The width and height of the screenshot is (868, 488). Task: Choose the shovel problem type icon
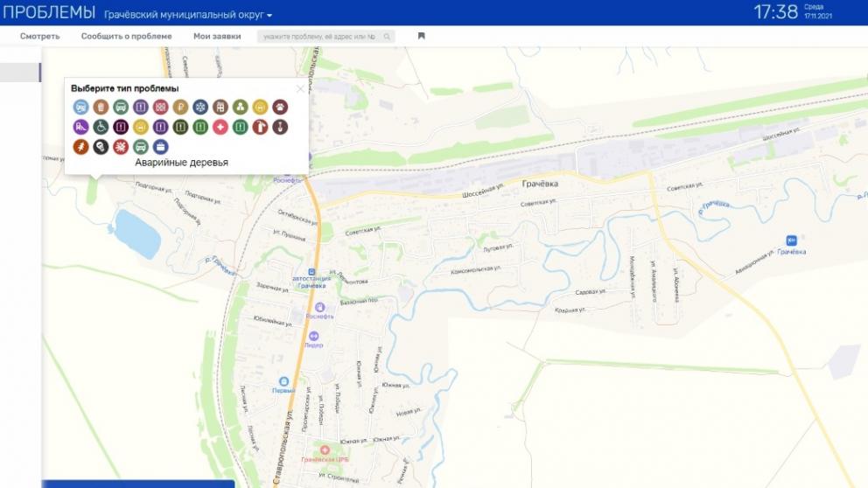280,127
